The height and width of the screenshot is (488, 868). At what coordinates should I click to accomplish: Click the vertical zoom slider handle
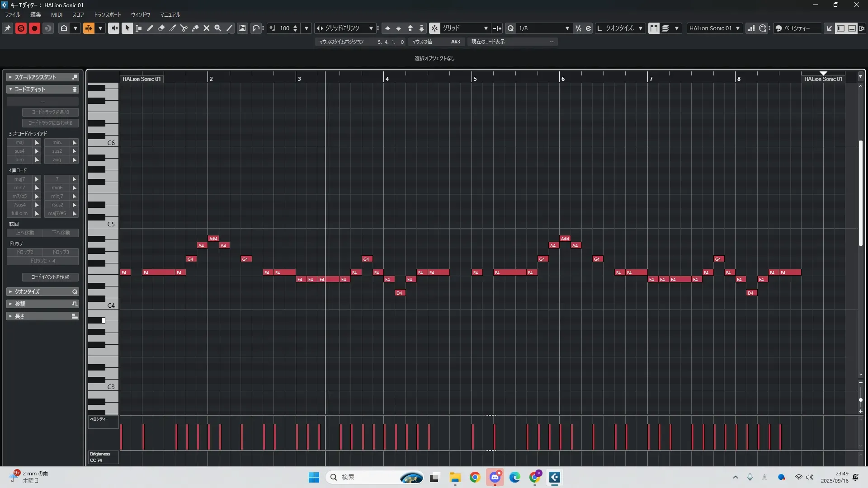(x=860, y=400)
